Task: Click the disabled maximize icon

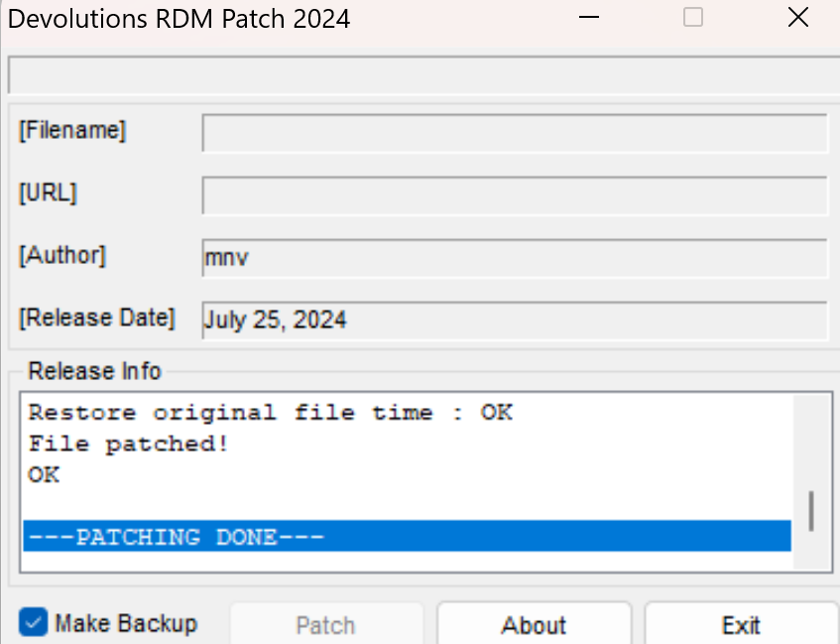Action: (x=693, y=18)
